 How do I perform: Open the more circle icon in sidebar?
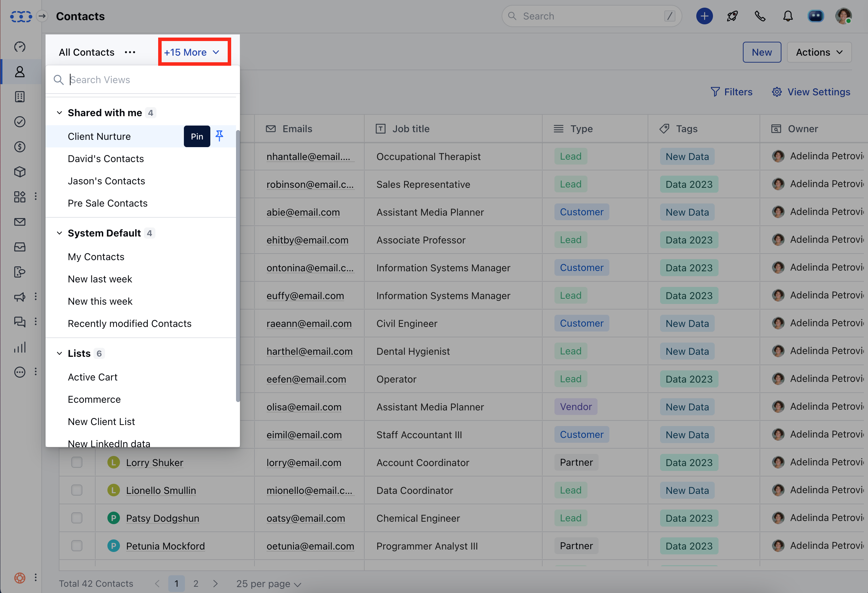(x=20, y=372)
